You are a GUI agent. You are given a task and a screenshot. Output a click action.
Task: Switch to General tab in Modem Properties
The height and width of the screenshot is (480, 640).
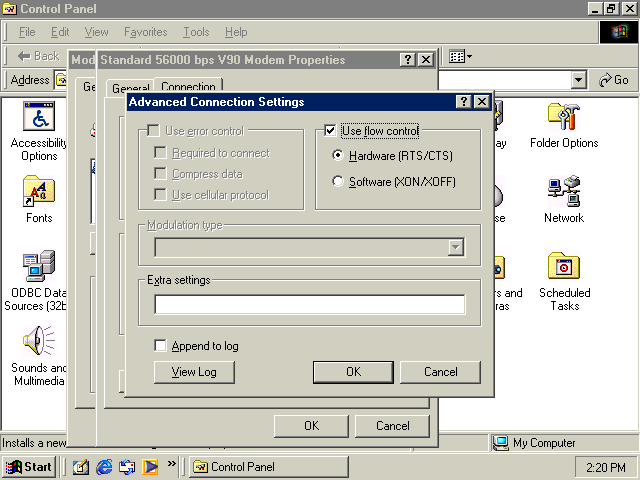click(x=130, y=88)
